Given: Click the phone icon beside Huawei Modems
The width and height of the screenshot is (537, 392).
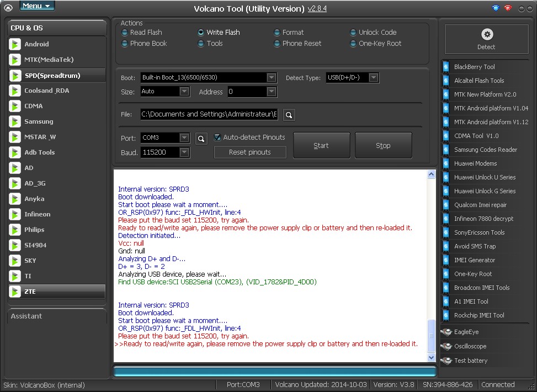Looking at the screenshot, I should click(446, 163).
